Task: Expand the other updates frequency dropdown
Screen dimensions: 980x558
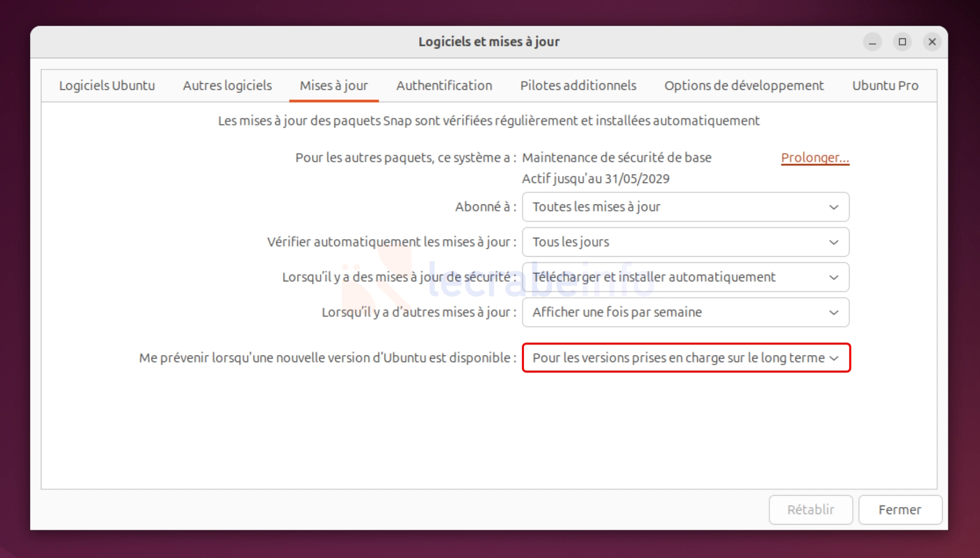Action: pyautogui.click(x=686, y=313)
